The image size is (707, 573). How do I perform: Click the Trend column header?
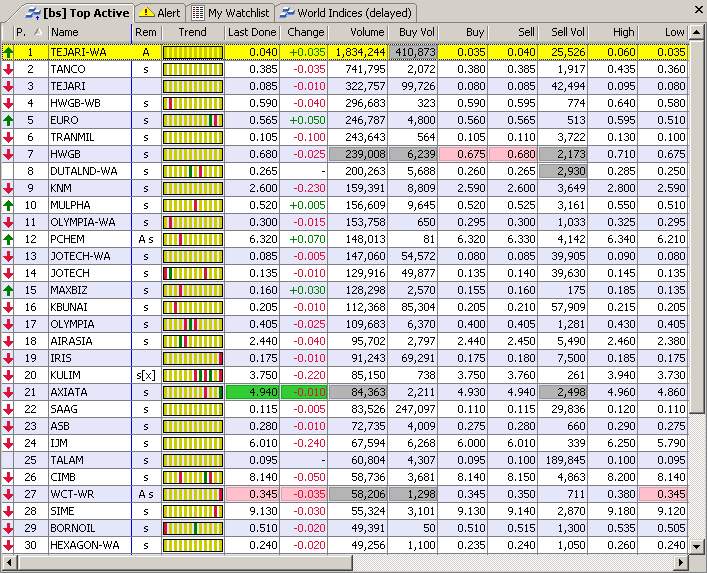click(193, 32)
